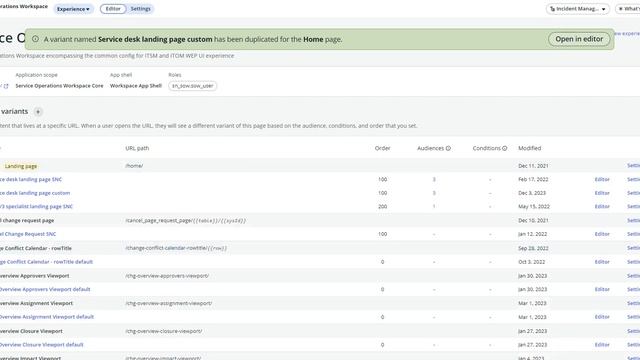Screen dimensions: 640x360
Task: Click the Audiences column header text
Action: pyautogui.click(x=430, y=148)
